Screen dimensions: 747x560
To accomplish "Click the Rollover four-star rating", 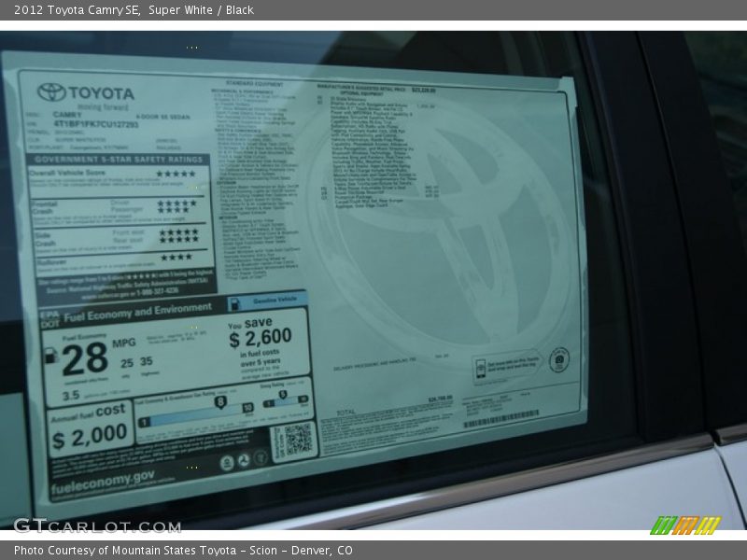I will (176, 257).
